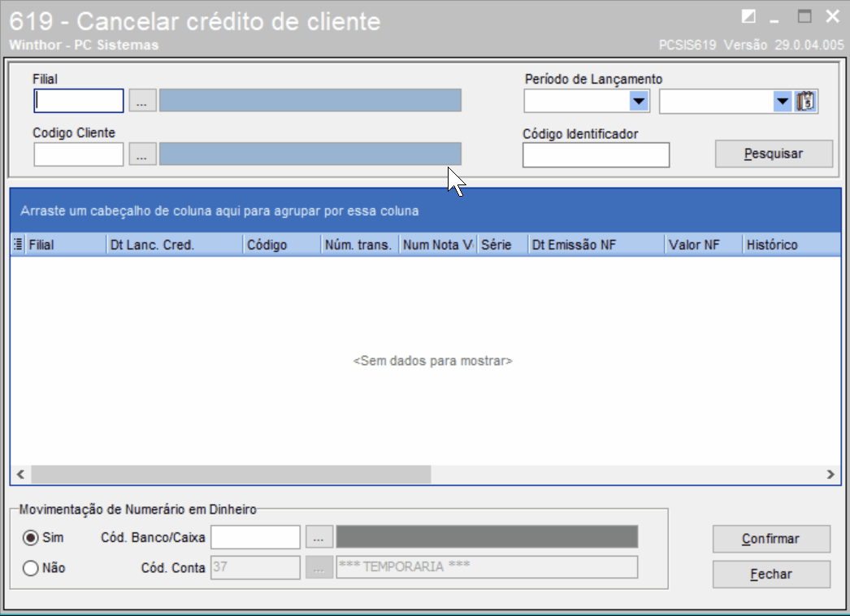Sort by the Filial column header
The height and width of the screenshot is (616, 850).
coord(65,245)
